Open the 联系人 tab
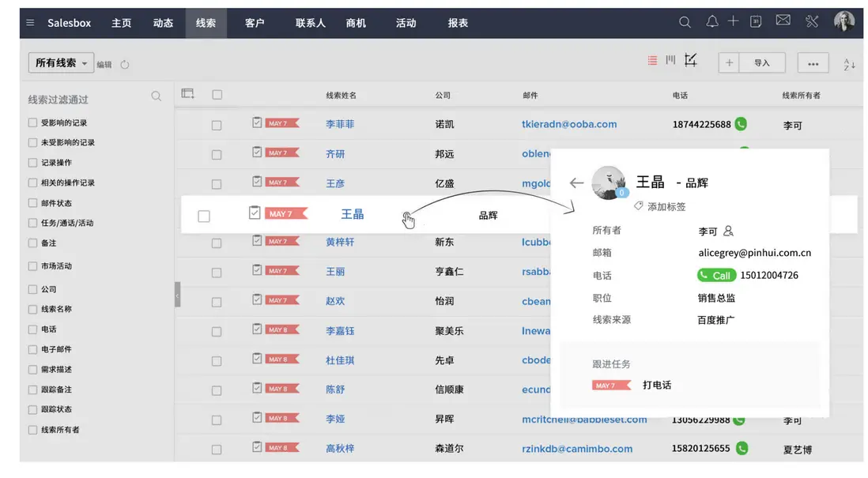Viewport: 868px width, 478px height. pos(310,23)
